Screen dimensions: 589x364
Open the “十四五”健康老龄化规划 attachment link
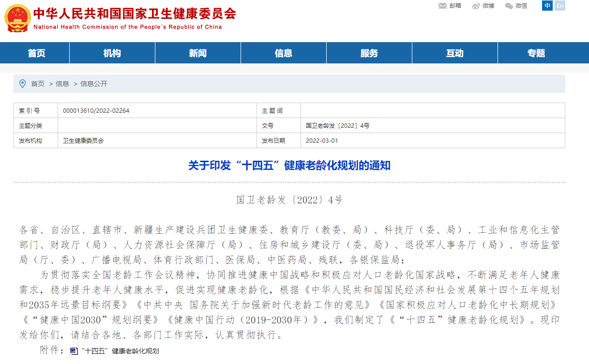(121, 351)
